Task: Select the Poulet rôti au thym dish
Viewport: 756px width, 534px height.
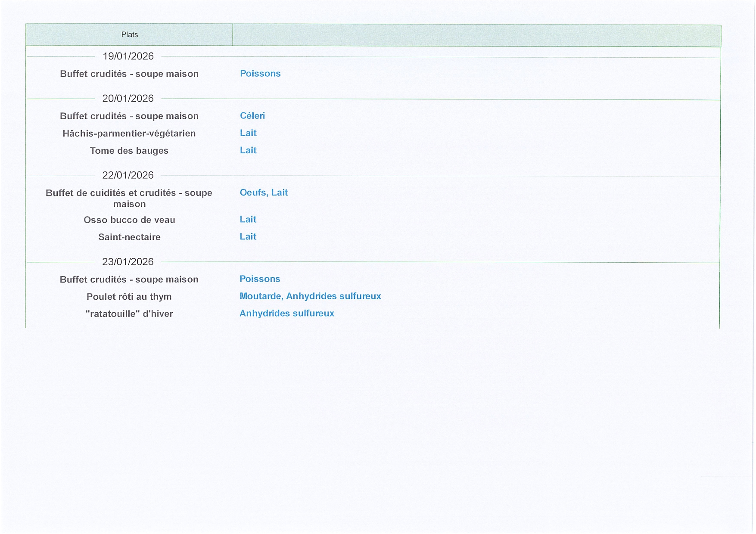Action: click(x=129, y=297)
